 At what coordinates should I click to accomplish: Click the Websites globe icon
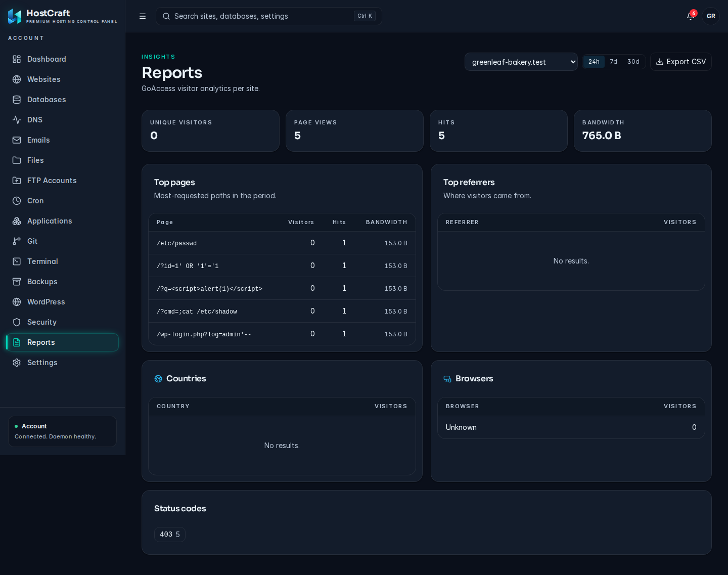[x=17, y=79]
